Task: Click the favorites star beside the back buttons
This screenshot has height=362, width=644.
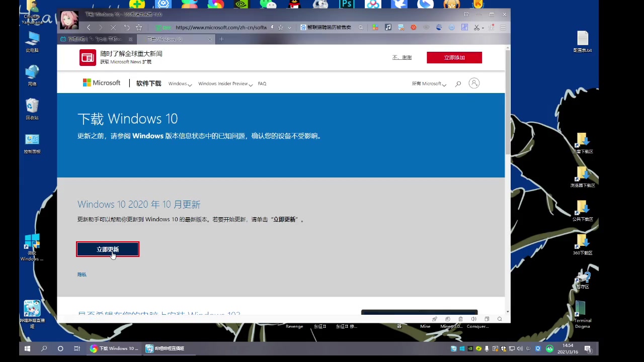Action: tap(139, 28)
